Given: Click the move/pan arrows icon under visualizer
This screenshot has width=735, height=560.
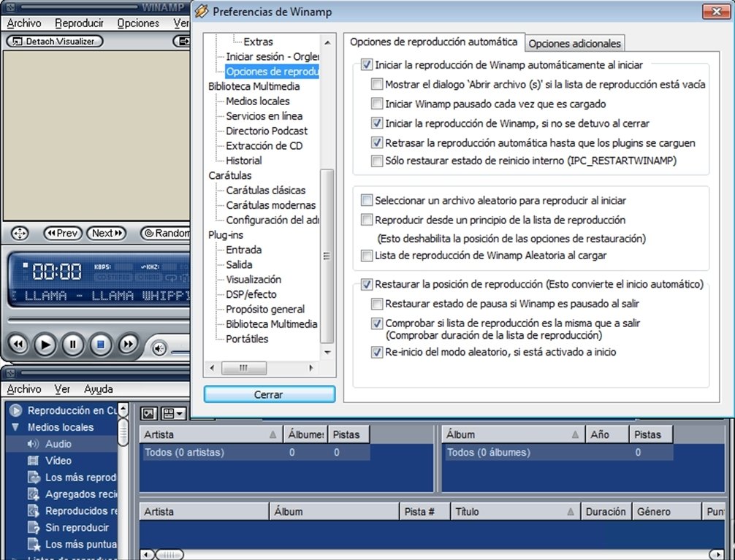Looking at the screenshot, I should [x=20, y=233].
